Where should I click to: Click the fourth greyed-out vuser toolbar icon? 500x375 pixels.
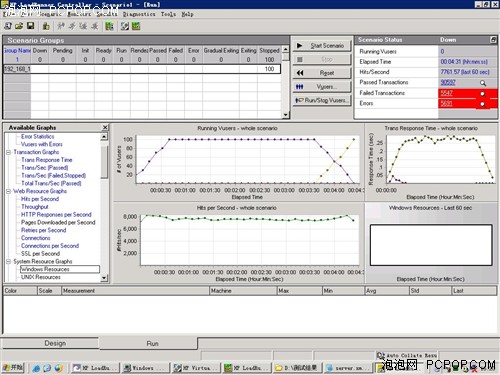[95, 26]
